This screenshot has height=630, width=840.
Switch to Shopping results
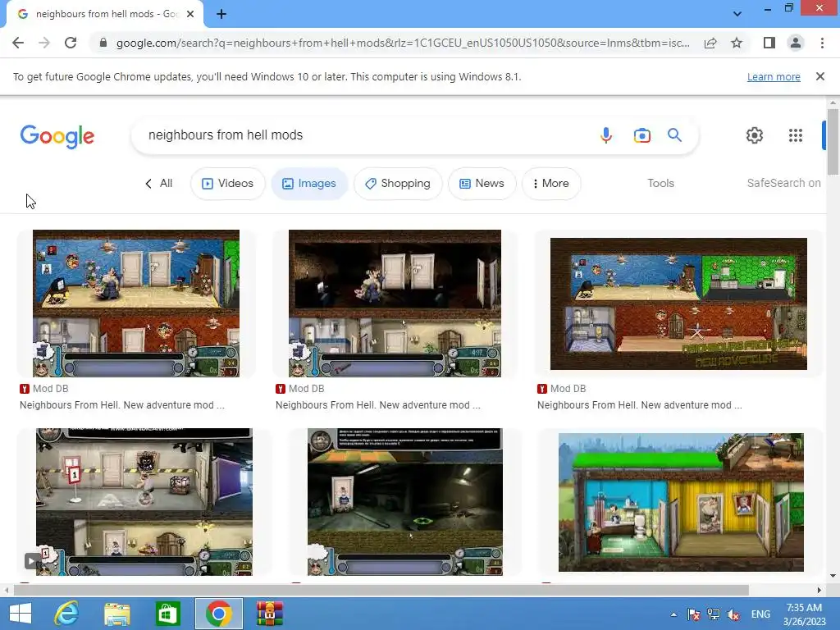398,183
